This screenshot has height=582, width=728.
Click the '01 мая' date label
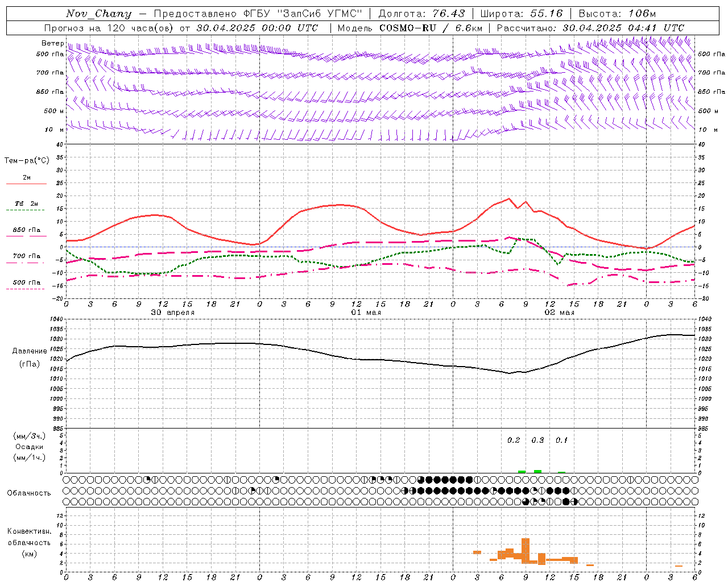click(x=366, y=312)
